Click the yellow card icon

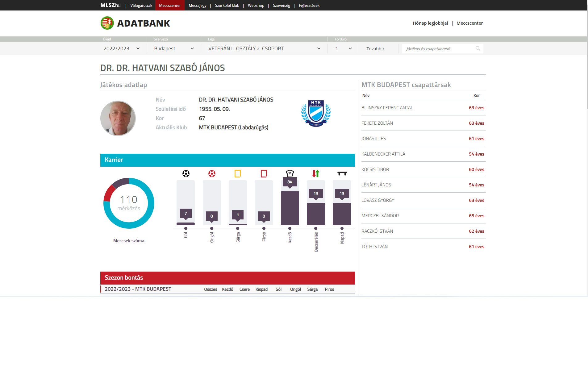coord(238,173)
